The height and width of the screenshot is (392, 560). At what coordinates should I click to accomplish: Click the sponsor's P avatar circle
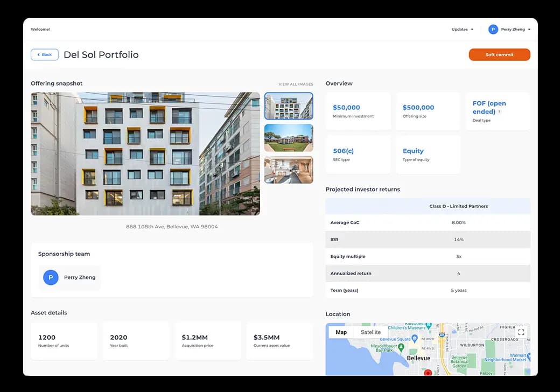[51, 277]
